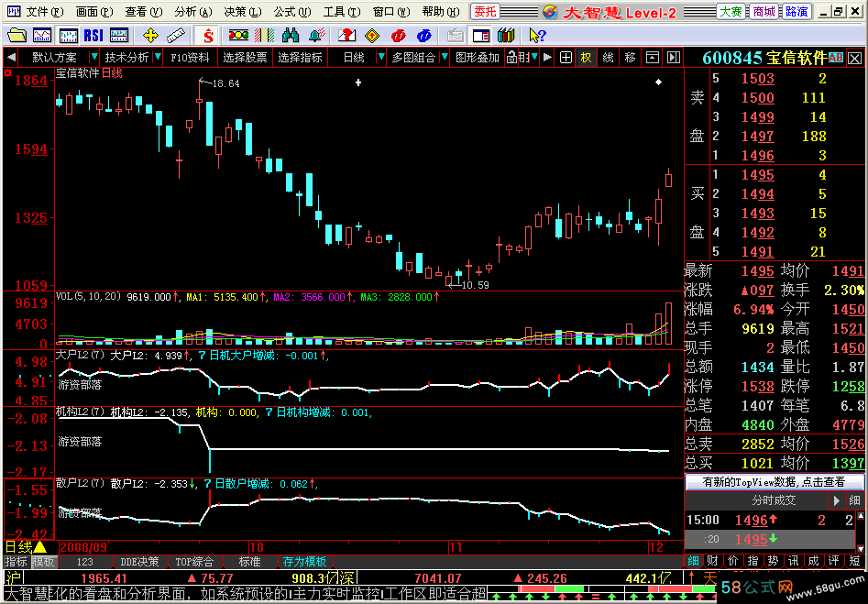Switch to the TOP综合 tab

[x=194, y=561]
